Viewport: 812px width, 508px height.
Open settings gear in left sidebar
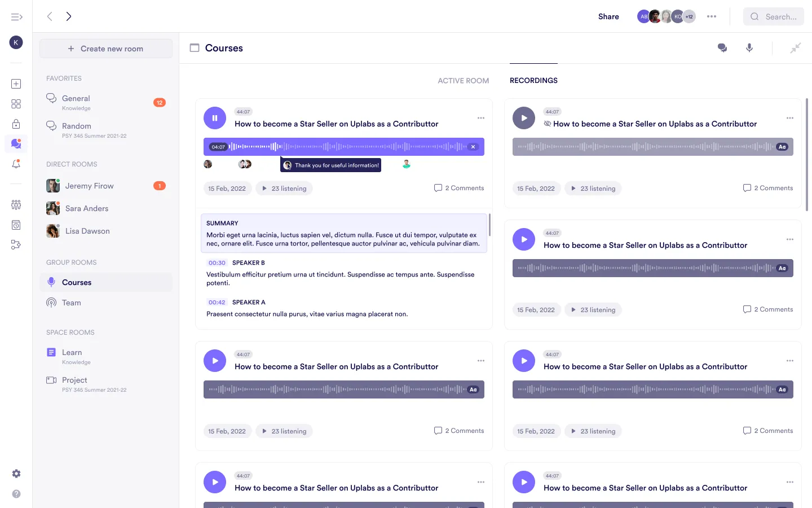click(16, 474)
